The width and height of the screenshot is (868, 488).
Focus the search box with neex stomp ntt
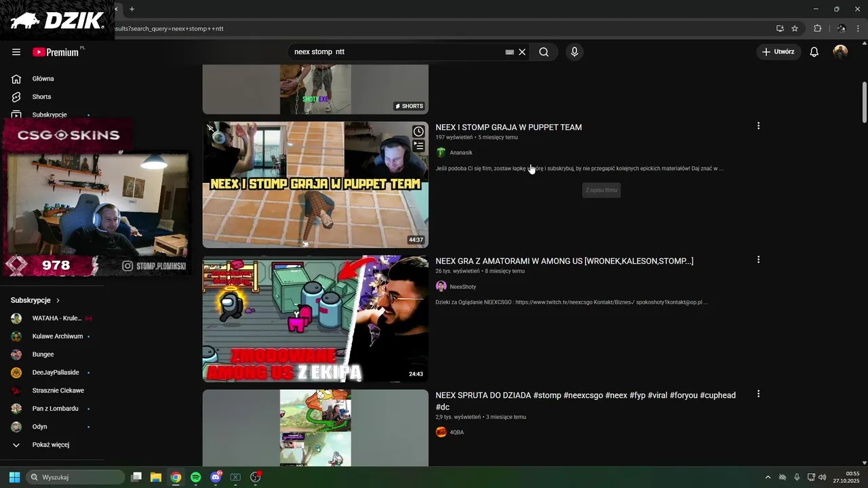click(x=397, y=52)
